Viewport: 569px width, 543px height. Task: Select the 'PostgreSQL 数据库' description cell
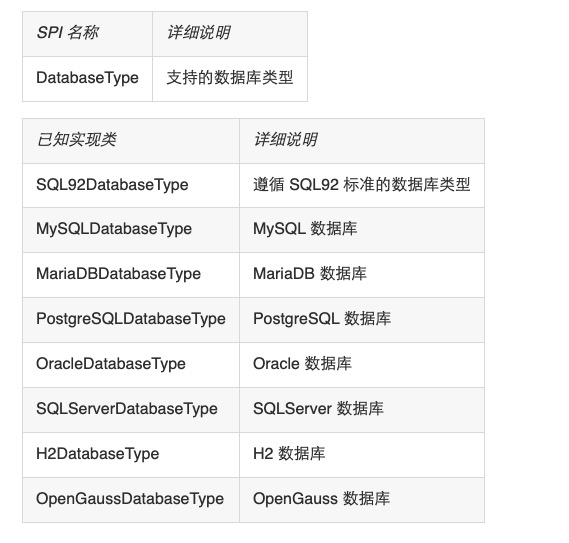(x=362, y=320)
